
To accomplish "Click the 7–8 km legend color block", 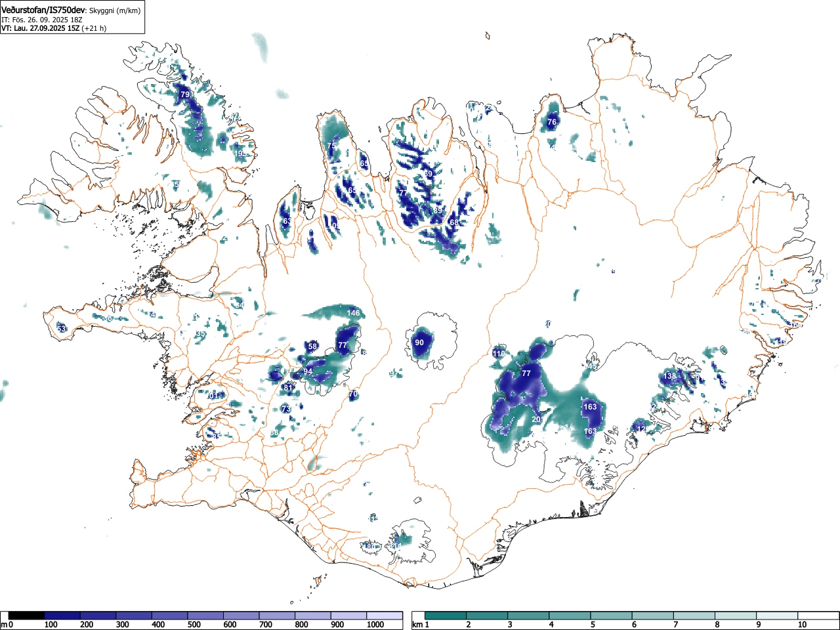I will point(694,616).
